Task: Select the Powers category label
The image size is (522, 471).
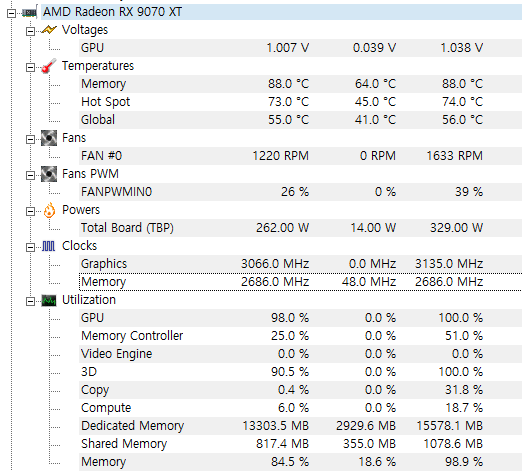Action: pyautogui.click(x=81, y=210)
